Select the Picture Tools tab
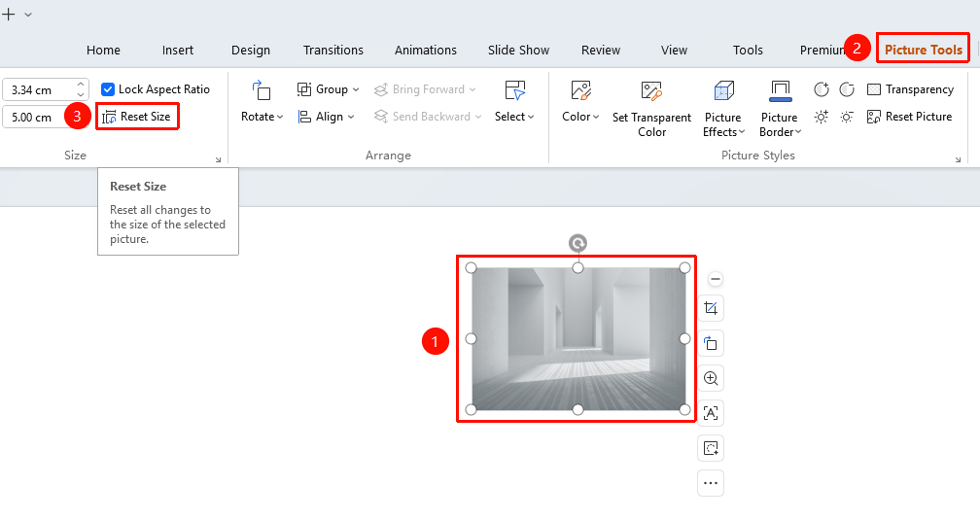The image size is (980, 520). [924, 50]
